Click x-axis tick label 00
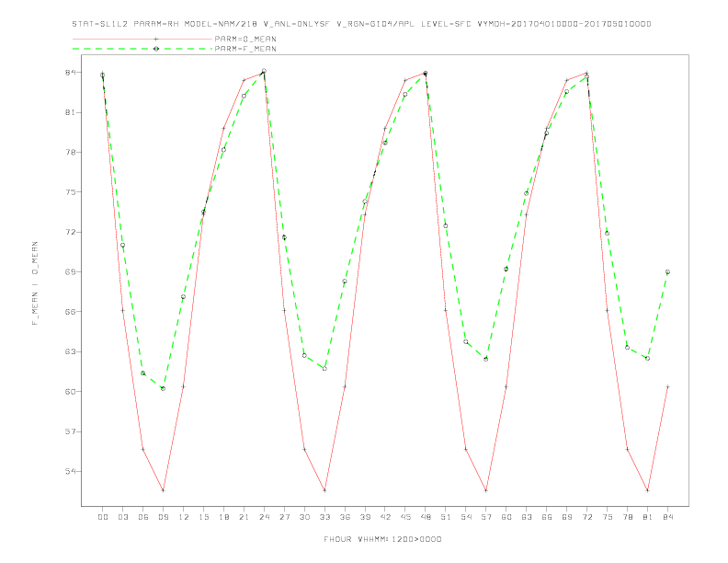The image size is (728, 563). (103, 517)
